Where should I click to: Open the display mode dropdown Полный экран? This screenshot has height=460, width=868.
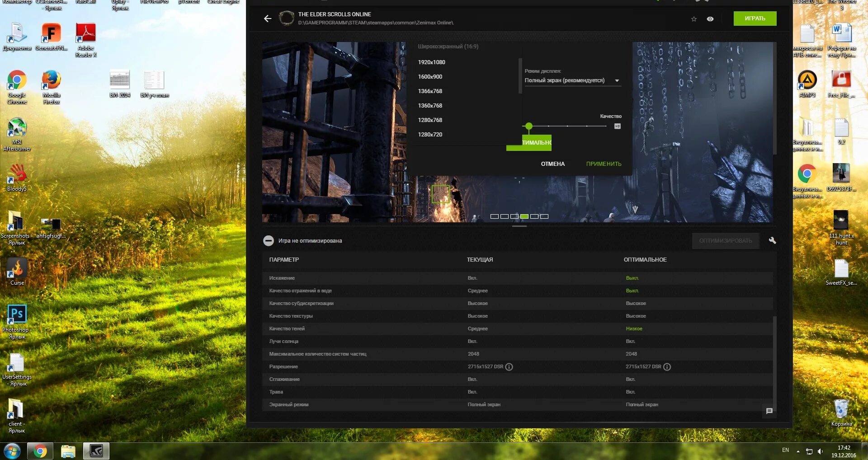pos(572,80)
